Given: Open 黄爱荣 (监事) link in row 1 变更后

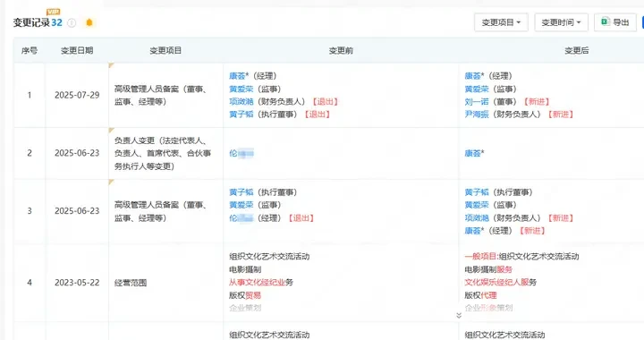Looking at the screenshot, I should point(477,89).
